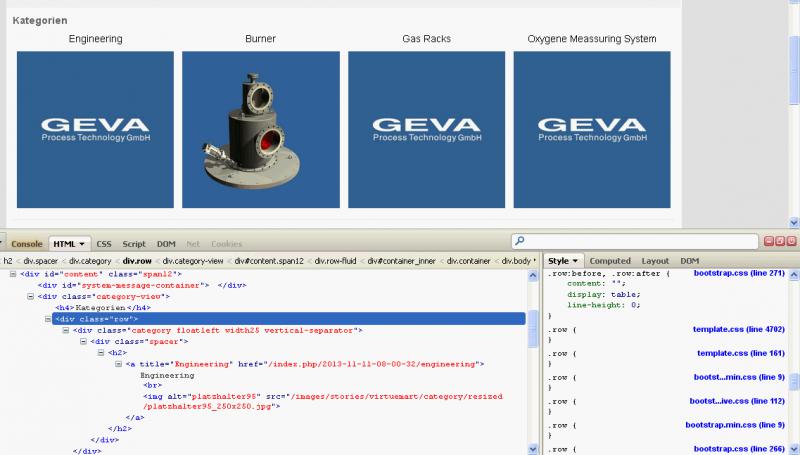Image resolution: width=800 pixels, height=455 pixels.
Task: Open Firebug in a detached window
Action: 779,241
